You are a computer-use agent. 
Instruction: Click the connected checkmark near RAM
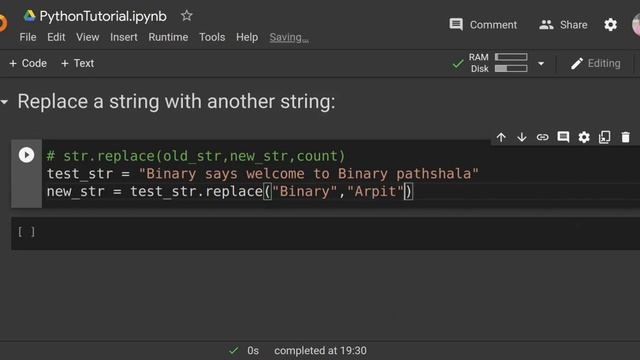point(458,64)
